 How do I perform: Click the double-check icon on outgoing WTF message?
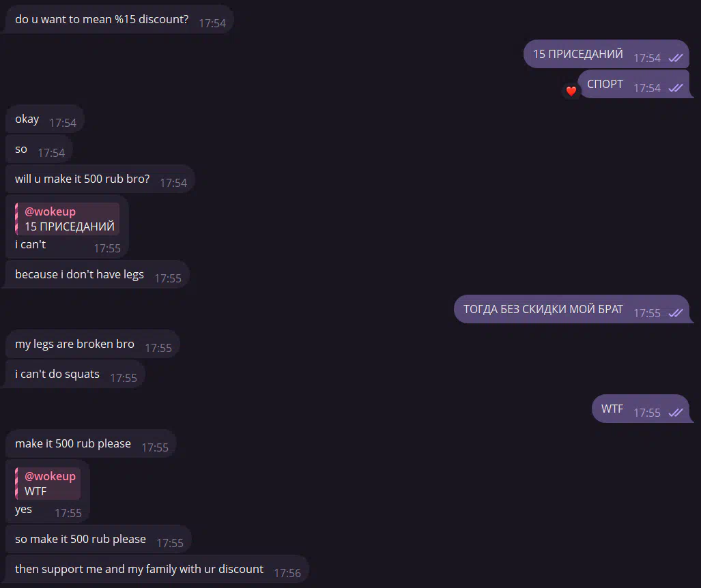pyautogui.click(x=676, y=413)
